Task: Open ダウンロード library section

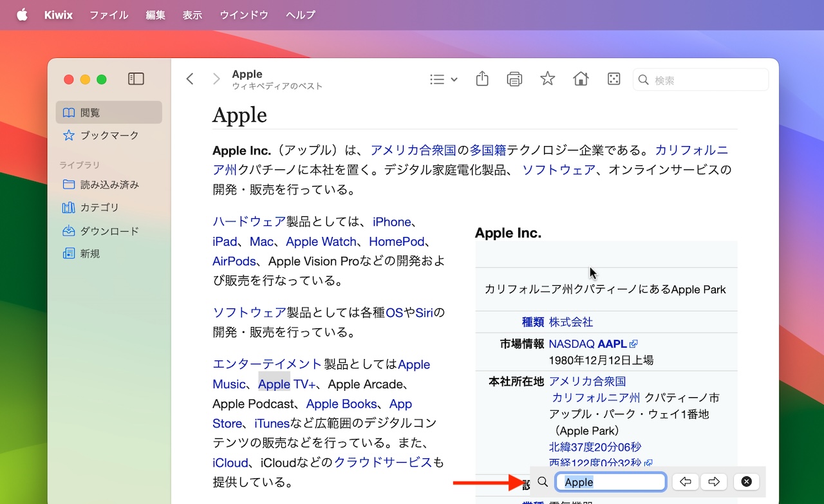Action: click(x=109, y=231)
